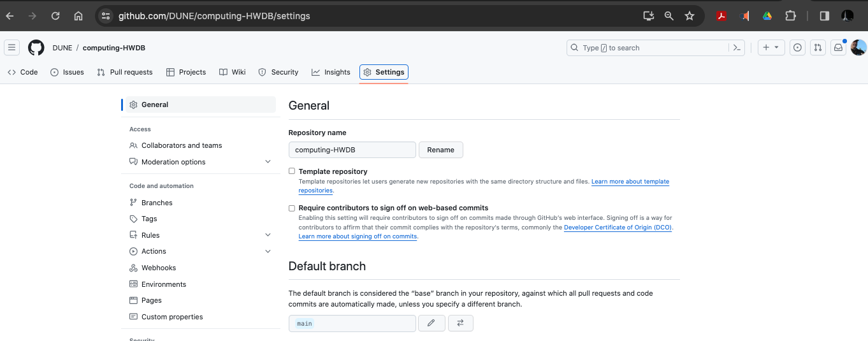
Task: Open the command palette icon
Action: coord(737,48)
